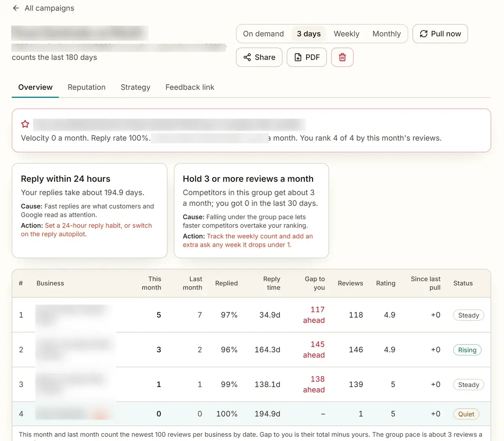Screen dimensions: 504x441
Task: Click the Reply time column header
Action: pos(272,283)
